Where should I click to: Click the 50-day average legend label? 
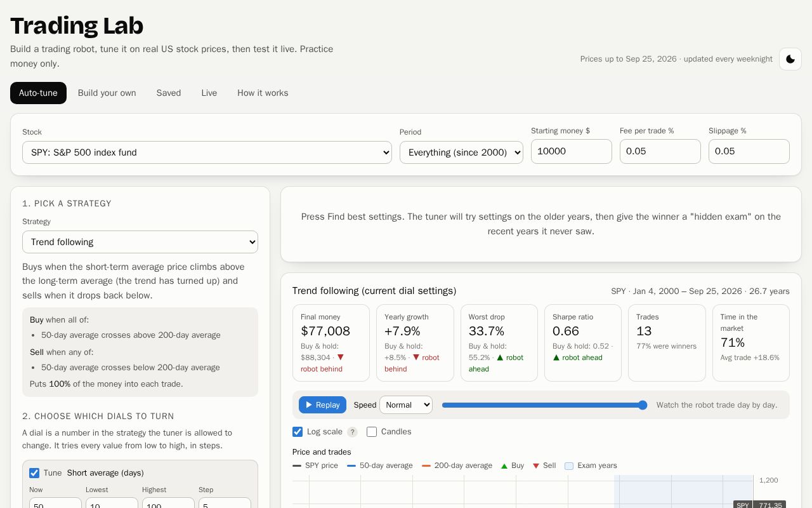pyautogui.click(x=386, y=466)
